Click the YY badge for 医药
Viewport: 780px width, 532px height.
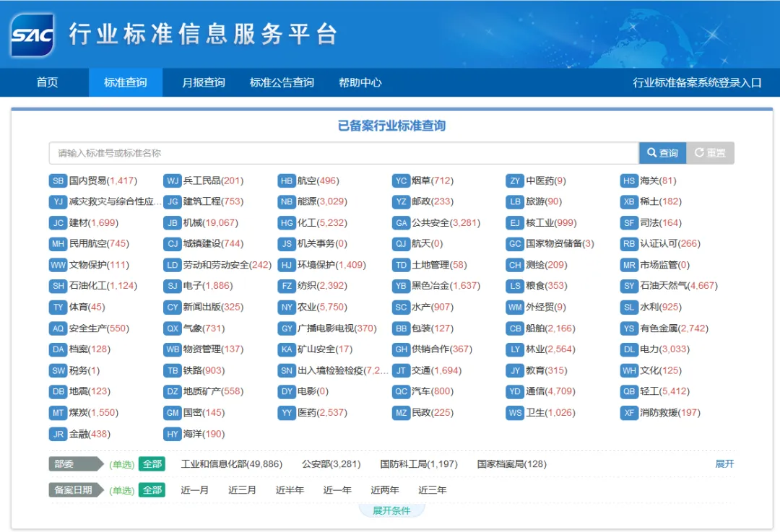pos(286,413)
